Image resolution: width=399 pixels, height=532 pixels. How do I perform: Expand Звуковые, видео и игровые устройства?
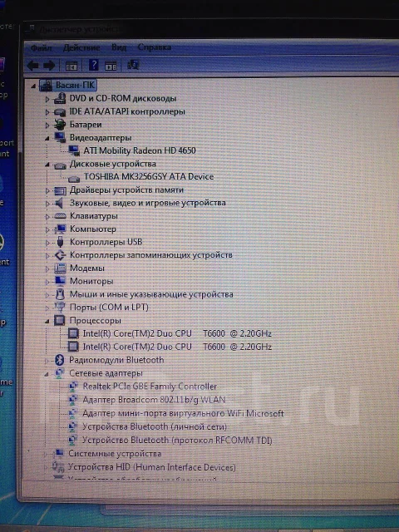coord(47,204)
